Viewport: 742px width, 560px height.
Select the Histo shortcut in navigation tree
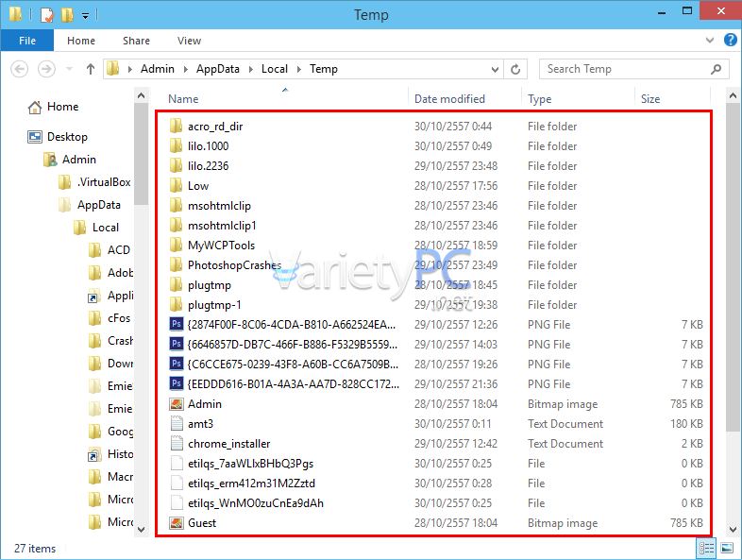coord(110,454)
